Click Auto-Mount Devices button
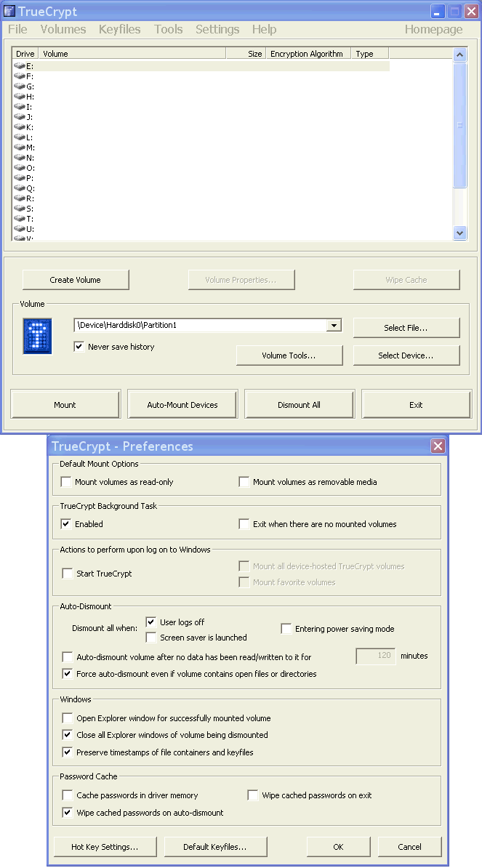Screen dimensions: 482x868 coord(182,405)
